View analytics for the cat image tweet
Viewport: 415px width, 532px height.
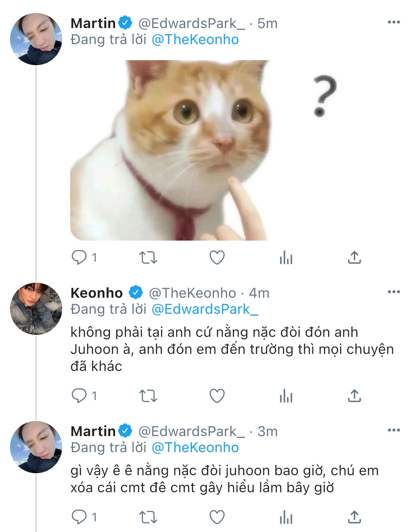(x=286, y=258)
